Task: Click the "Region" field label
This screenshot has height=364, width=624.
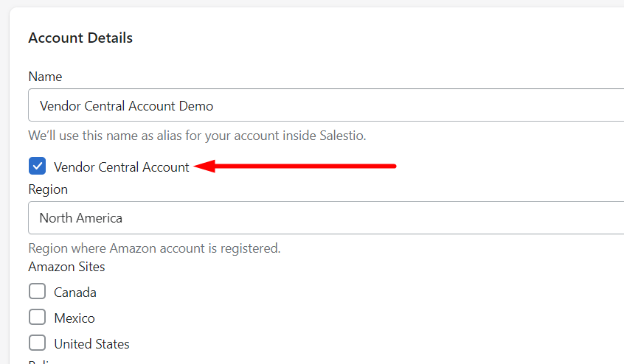Action: 48,189
